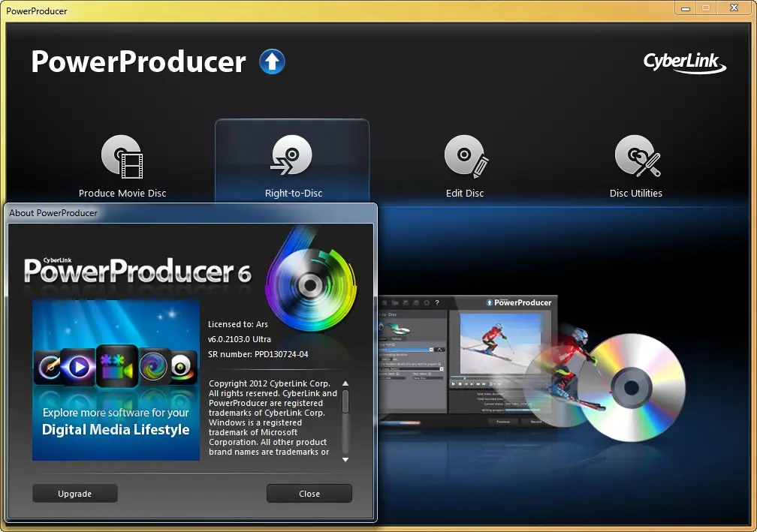Open the Disc Utilities icon
Viewport: 757px width, 532px height.
[x=638, y=156]
